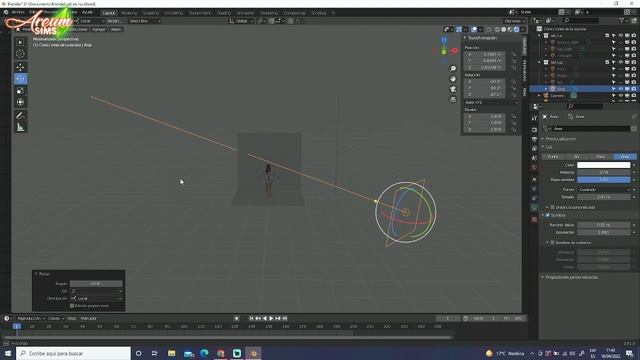Screen dimensions: 640x360
Task: Open the Forma Cuadrado shape dropdown
Action: [604, 189]
